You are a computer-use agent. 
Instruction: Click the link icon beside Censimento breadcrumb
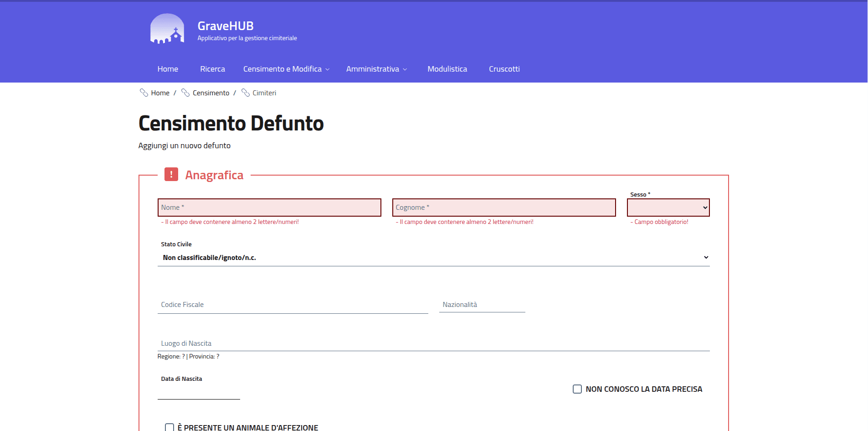[x=185, y=93]
